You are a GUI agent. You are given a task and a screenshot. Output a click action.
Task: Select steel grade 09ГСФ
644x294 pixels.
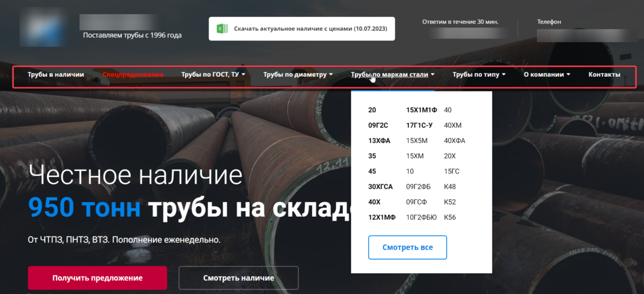[417, 202]
